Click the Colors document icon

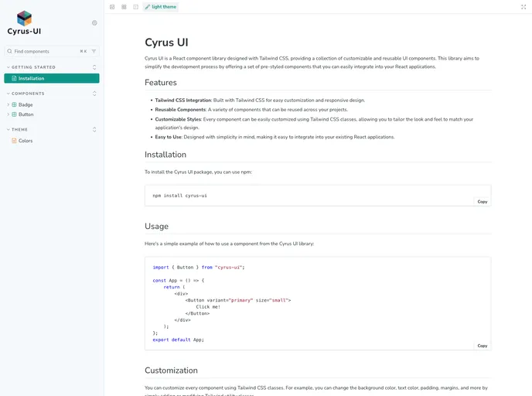tap(14, 141)
